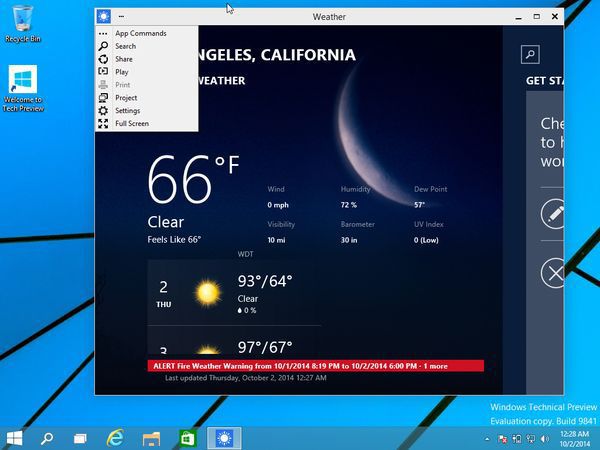Close the Weather window
Screen dimensions: 600x450
tap(555, 16)
